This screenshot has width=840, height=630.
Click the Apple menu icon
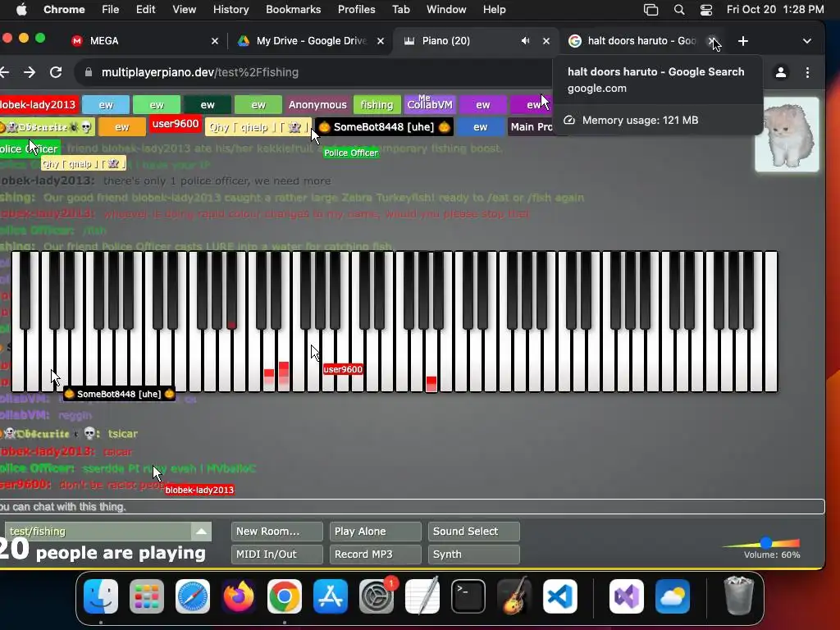(21, 10)
